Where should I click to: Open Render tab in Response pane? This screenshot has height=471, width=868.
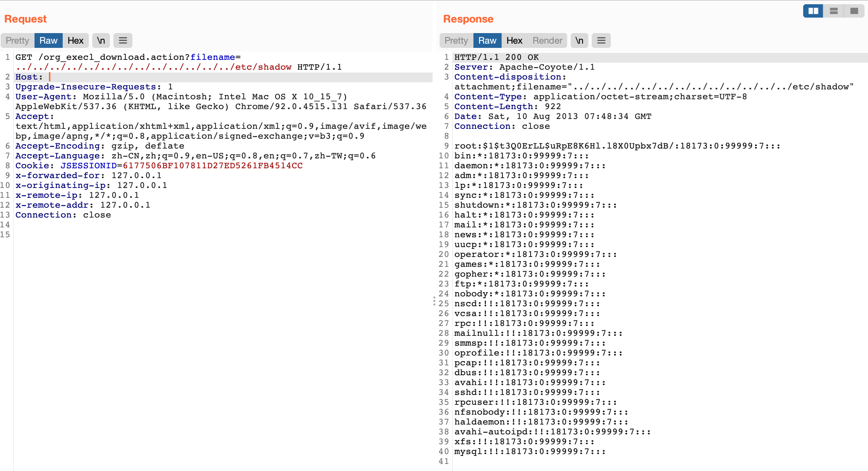pos(547,40)
